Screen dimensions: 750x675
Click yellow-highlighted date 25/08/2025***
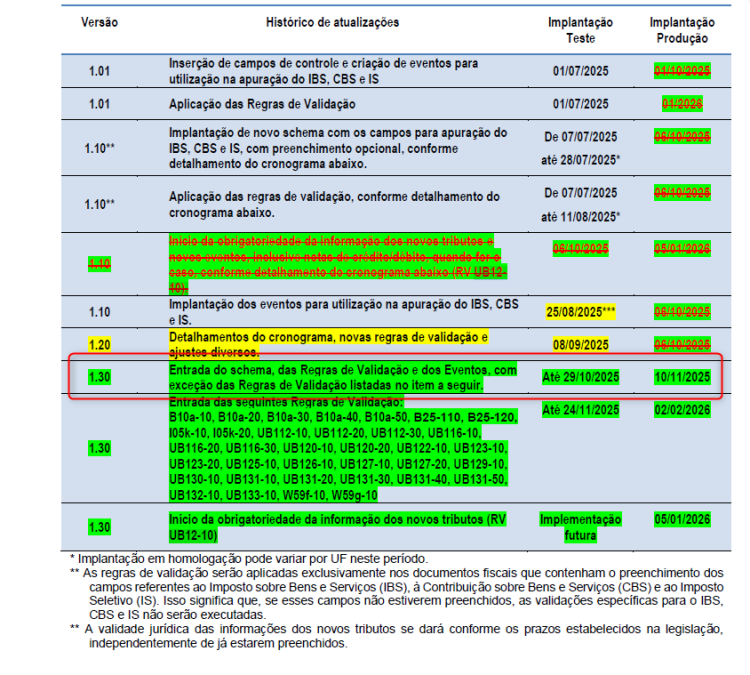(x=580, y=312)
